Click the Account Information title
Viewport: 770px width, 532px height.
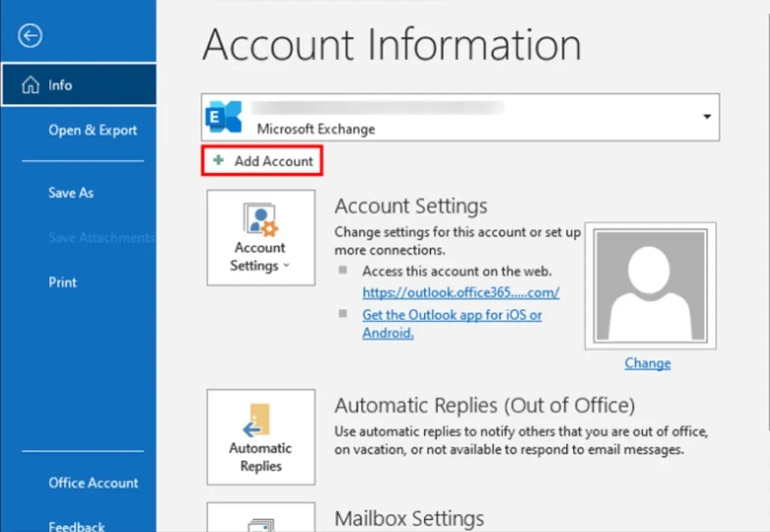point(391,45)
